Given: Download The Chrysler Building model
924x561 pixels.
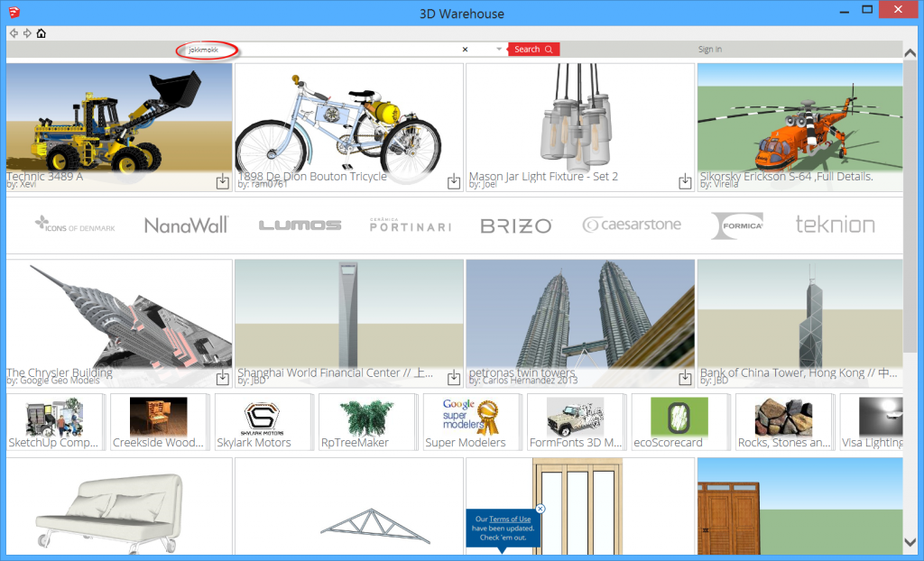Looking at the screenshot, I should 223,378.
